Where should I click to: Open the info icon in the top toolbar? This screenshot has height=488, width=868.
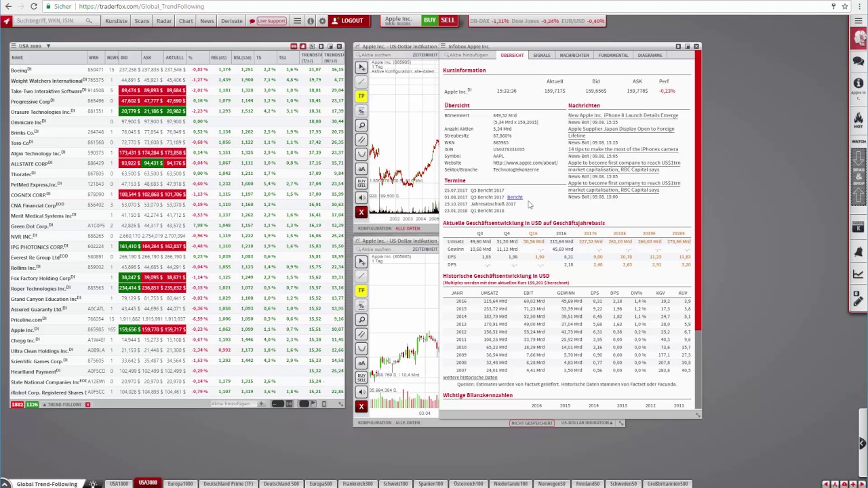point(311,21)
